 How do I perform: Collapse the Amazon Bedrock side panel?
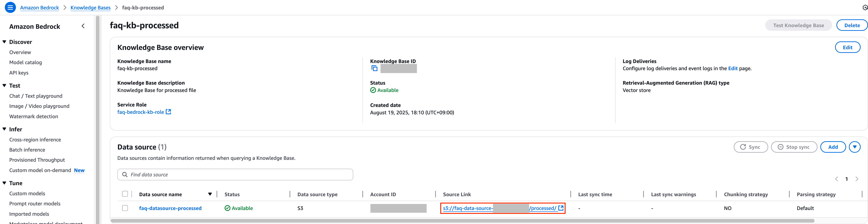point(83,26)
